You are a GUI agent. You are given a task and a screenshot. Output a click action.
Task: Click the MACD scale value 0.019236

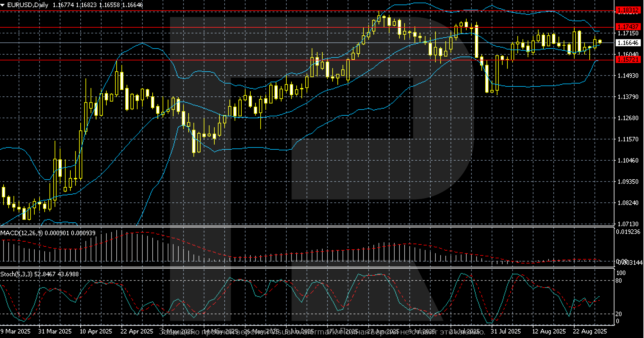pos(628,232)
